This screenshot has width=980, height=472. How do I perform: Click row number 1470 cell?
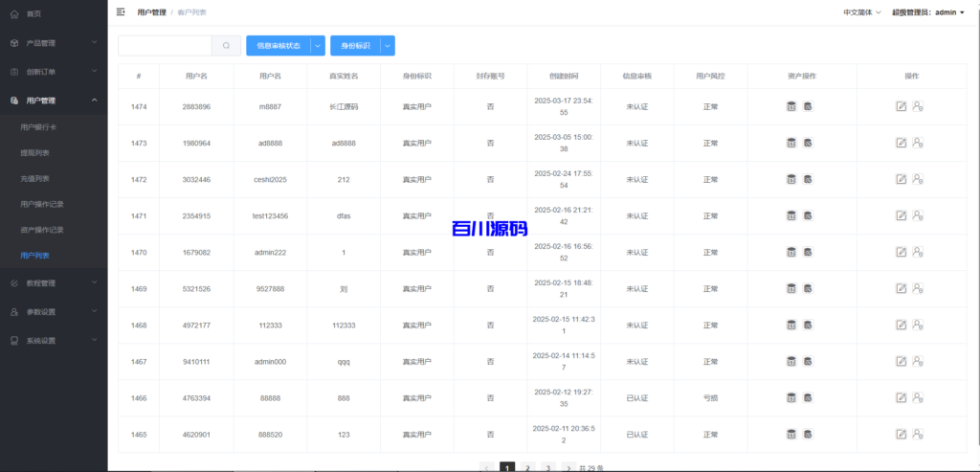[139, 253]
